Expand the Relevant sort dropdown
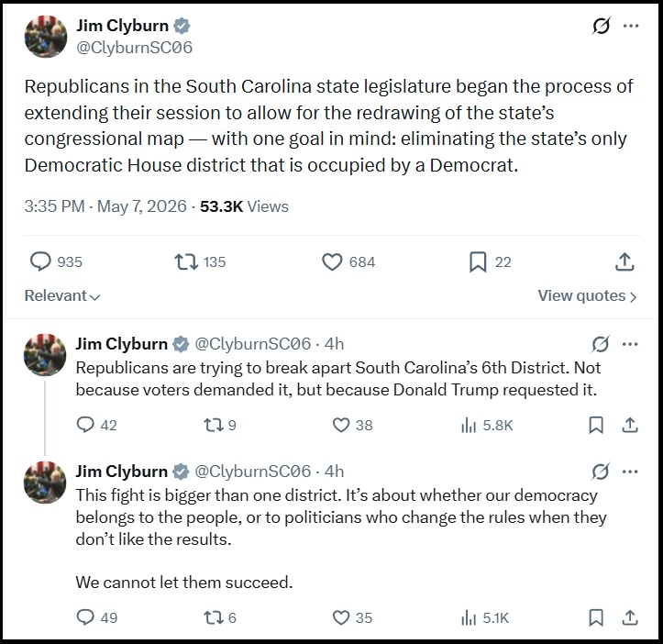663x644 pixels. tap(62, 295)
